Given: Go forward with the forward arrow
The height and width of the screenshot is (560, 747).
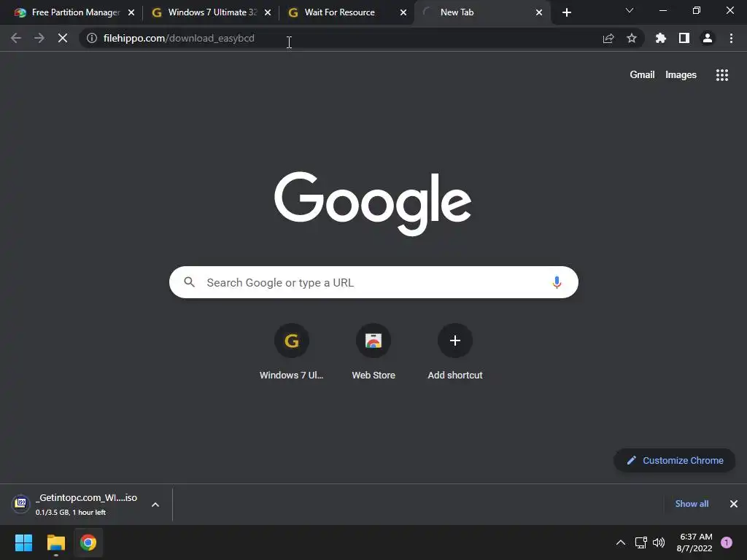Looking at the screenshot, I should pyautogui.click(x=39, y=38).
